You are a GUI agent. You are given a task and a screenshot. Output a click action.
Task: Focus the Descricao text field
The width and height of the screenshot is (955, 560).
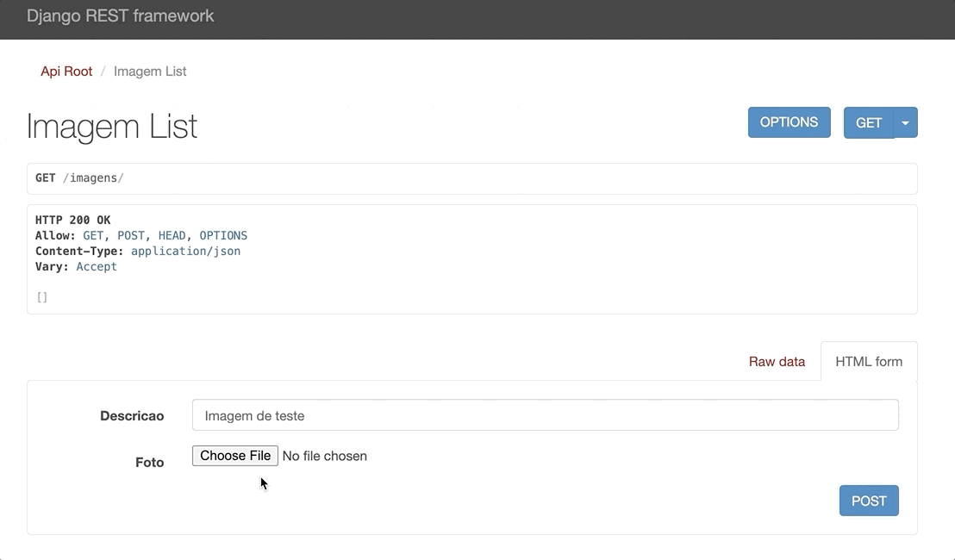[x=545, y=415]
